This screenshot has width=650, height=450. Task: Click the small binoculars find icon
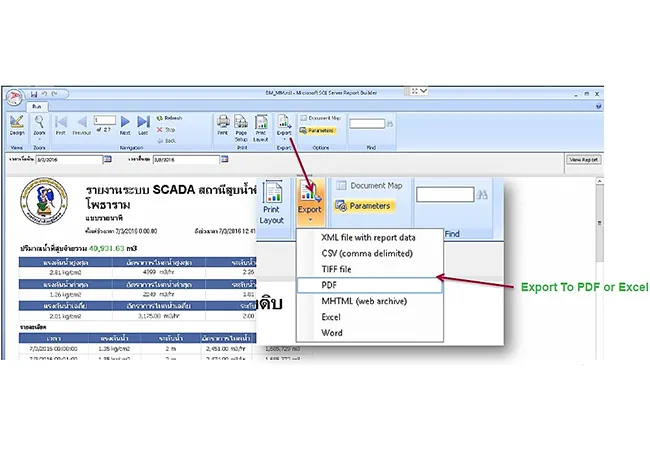390,123
